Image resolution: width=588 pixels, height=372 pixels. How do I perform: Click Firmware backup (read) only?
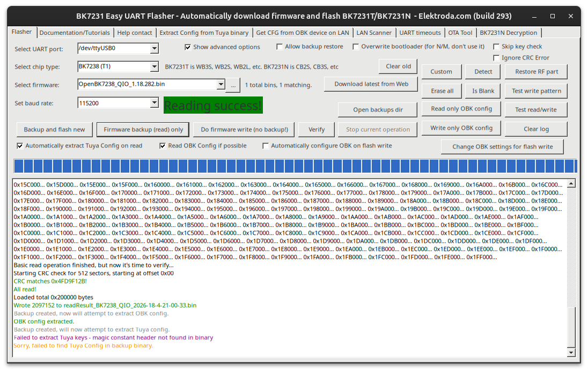coord(143,130)
